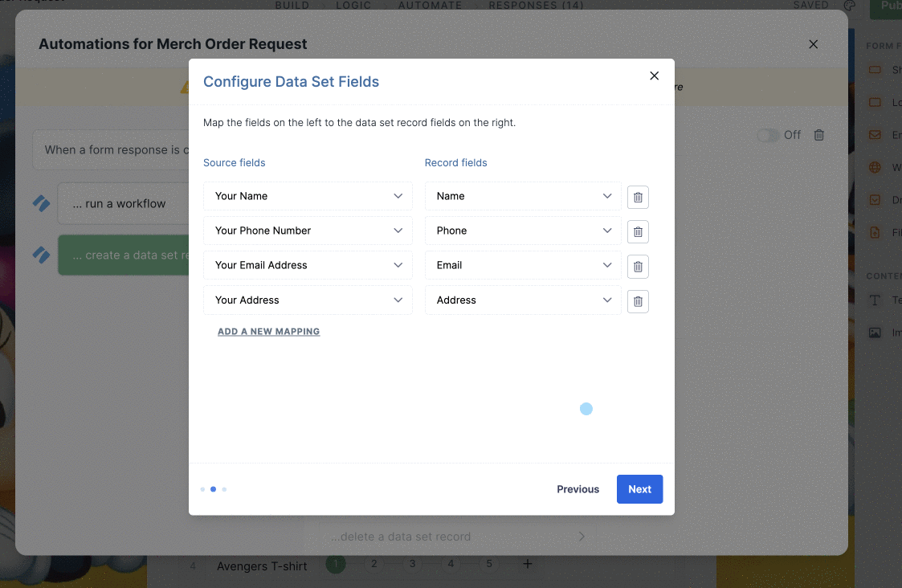Select the Text content icon
This screenshot has height=588, width=902.
(x=875, y=300)
